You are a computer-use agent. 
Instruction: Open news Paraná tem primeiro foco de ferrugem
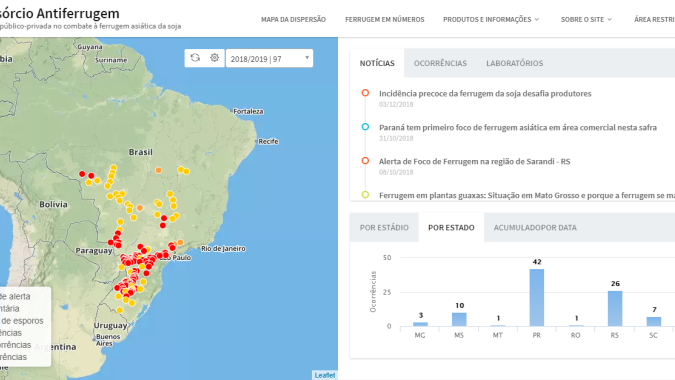(x=518, y=127)
